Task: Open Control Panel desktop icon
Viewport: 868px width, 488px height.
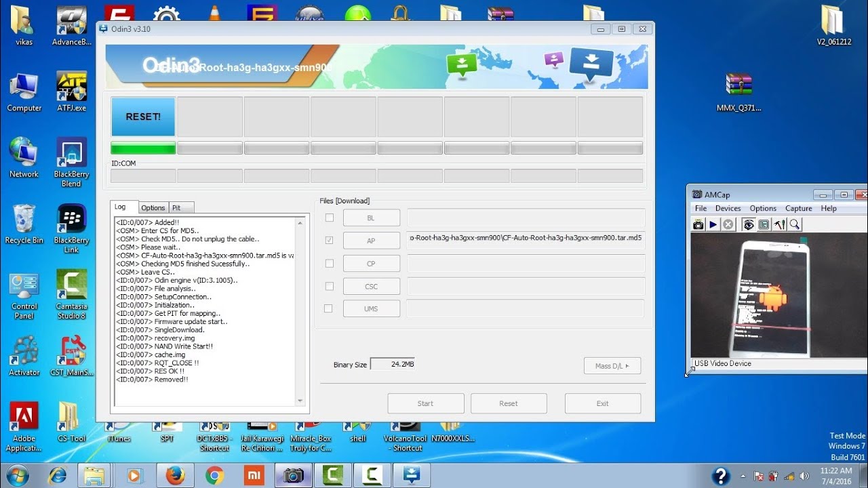Action: point(24,295)
